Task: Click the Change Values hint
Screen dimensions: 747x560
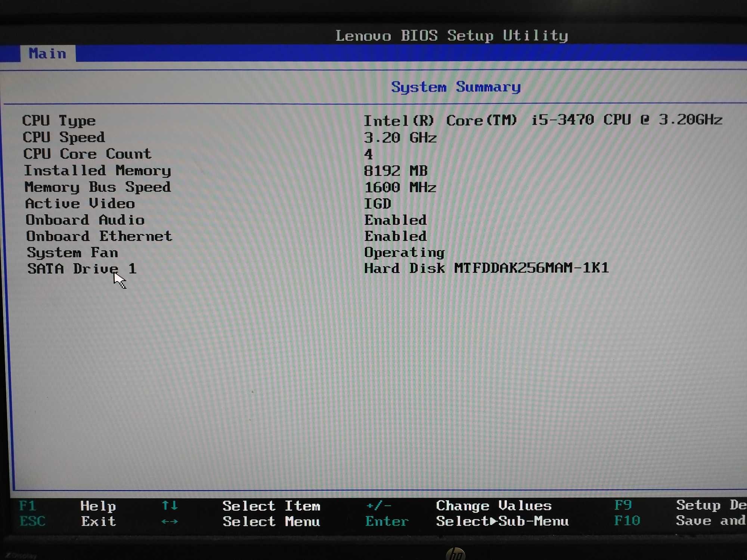Action: [x=494, y=506]
